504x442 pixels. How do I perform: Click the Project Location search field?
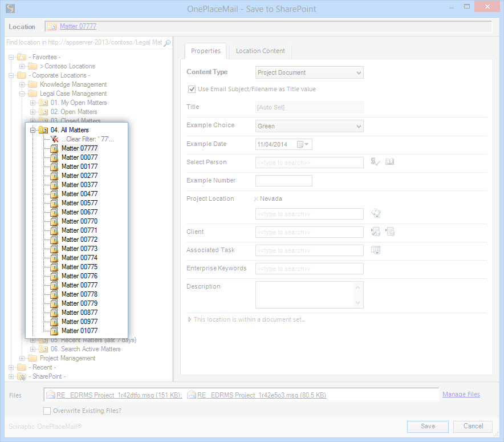(309, 214)
